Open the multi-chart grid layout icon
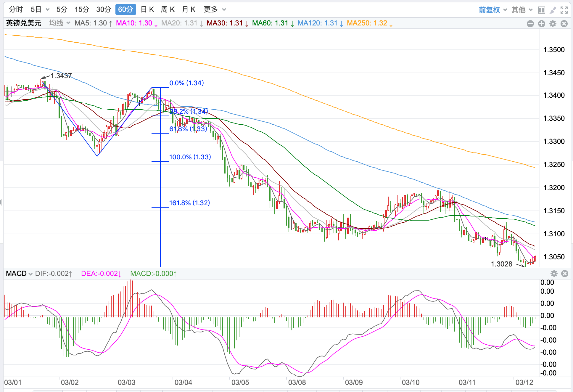The image size is (573, 392). 541,10
